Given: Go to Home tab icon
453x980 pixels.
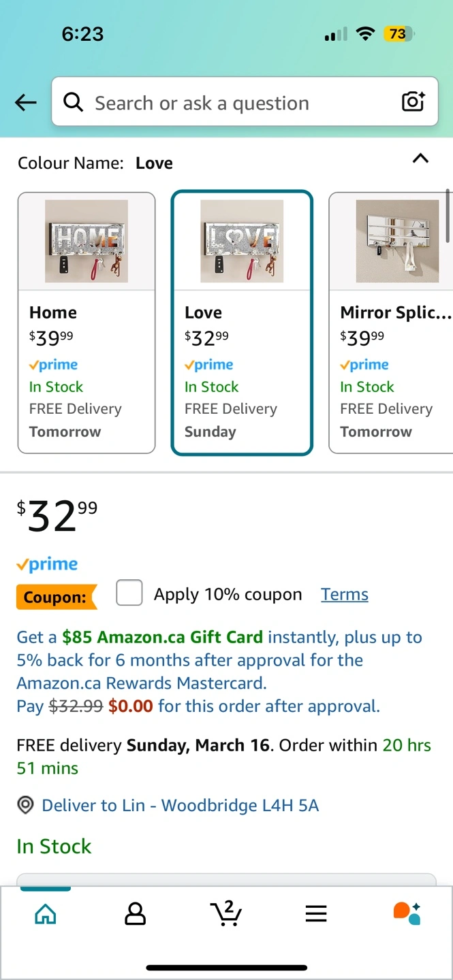Looking at the screenshot, I should pos(45,913).
